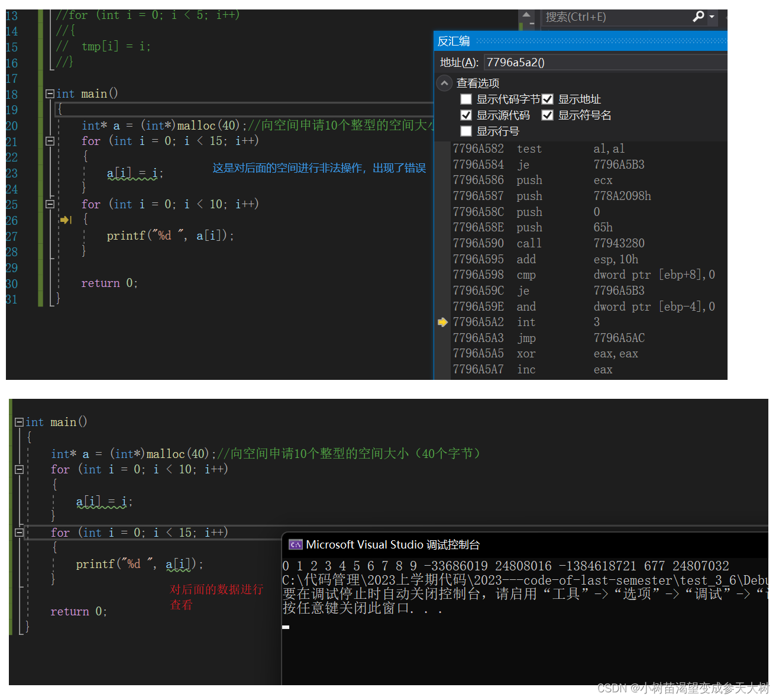Uncheck the 显示符号名 checkbox

[548, 115]
